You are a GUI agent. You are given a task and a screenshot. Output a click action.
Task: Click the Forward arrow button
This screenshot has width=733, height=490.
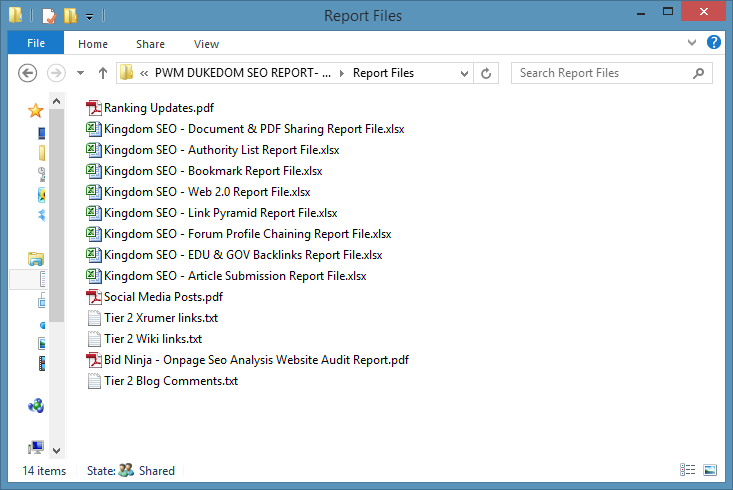pyautogui.click(x=56, y=73)
